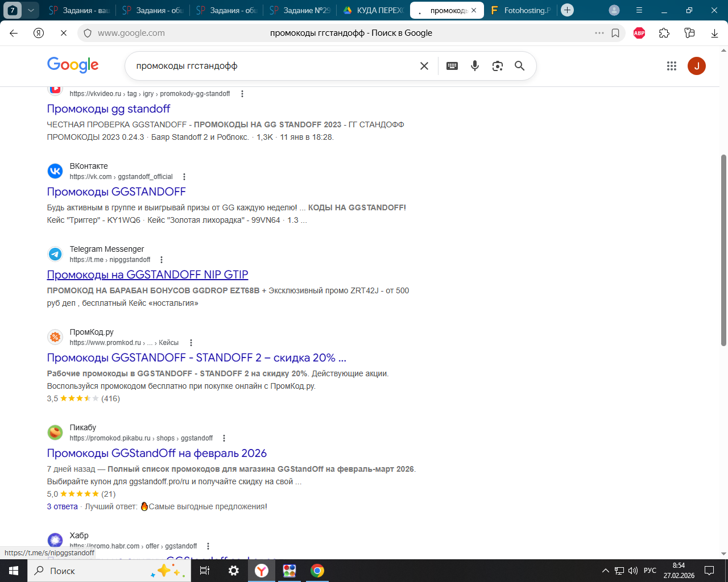
Task: Switch to the "Задания - ваш" tab
Action: coord(78,10)
